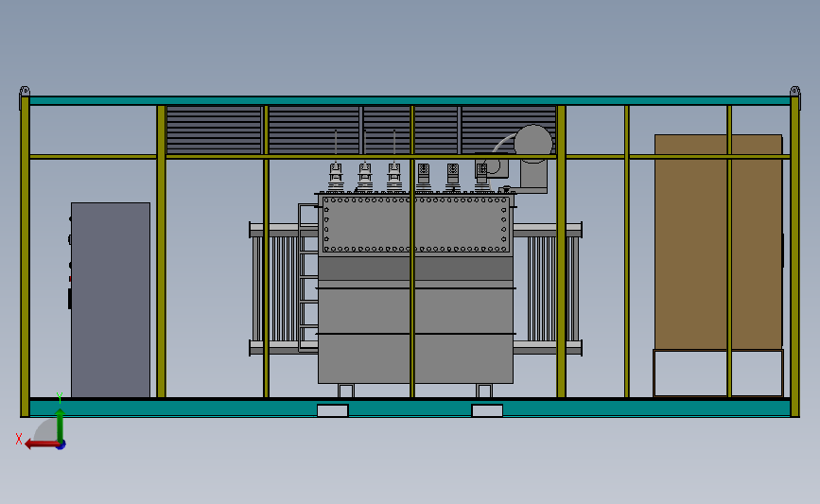Pick the left forklift pocket opening in base
The image size is (820, 504).
pos(333,410)
